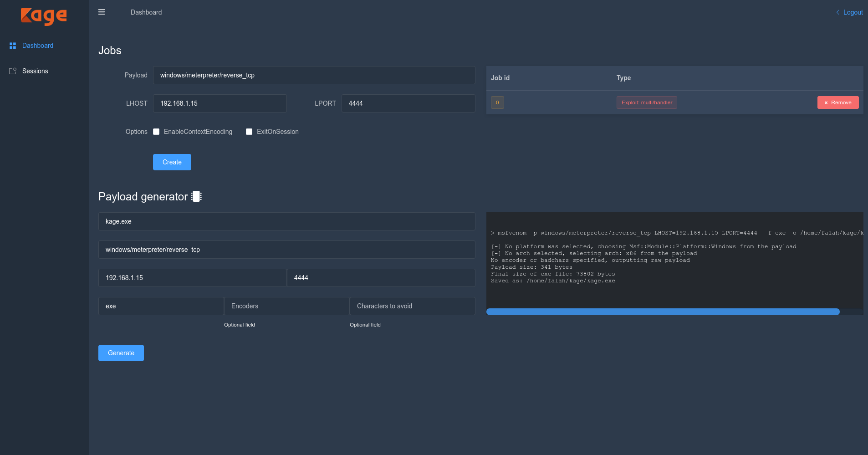The width and height of the screenshot is (868, 455).
Task: Click the msfvenom command line in console
Action: click(x=677, y=233)
